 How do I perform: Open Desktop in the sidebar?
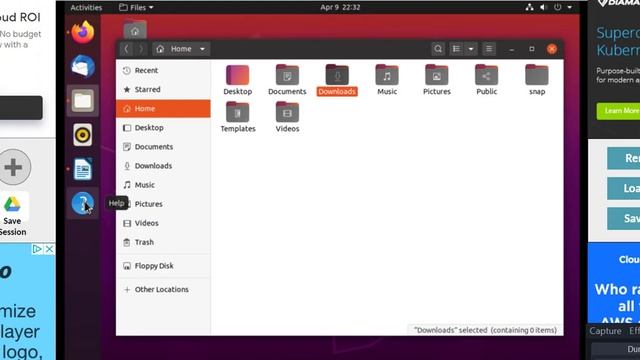(x=163, y=128)
